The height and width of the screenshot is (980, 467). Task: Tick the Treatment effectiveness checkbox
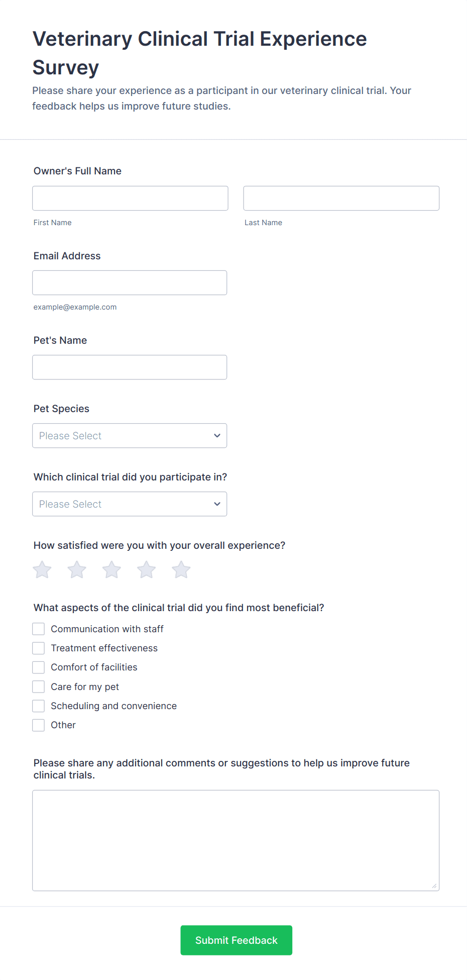[x=39, y=648]
